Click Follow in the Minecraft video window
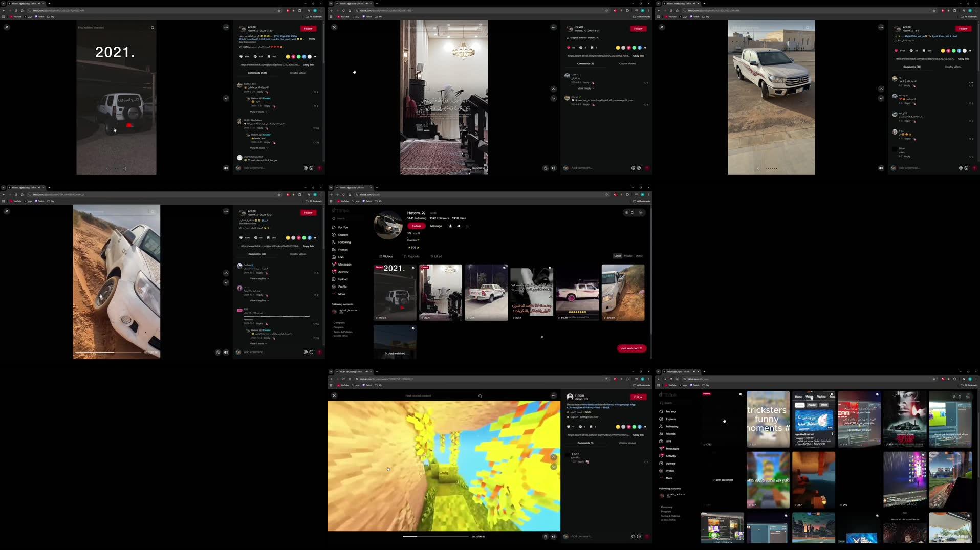 coord(638,397)
